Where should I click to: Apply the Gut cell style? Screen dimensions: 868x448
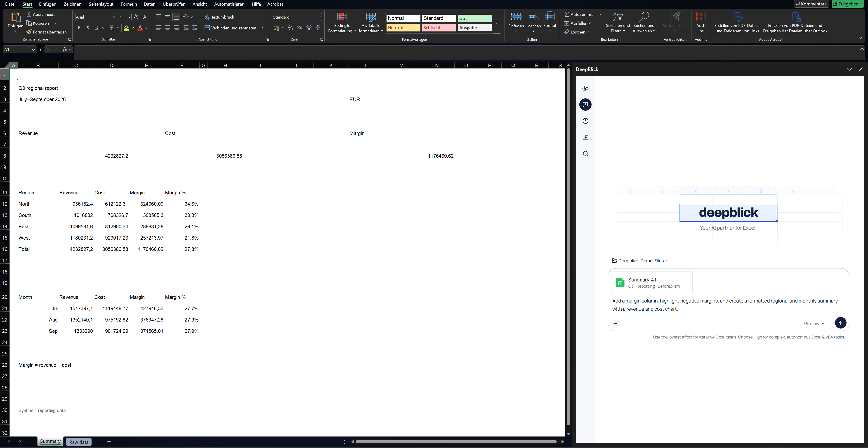coord(475,18)
